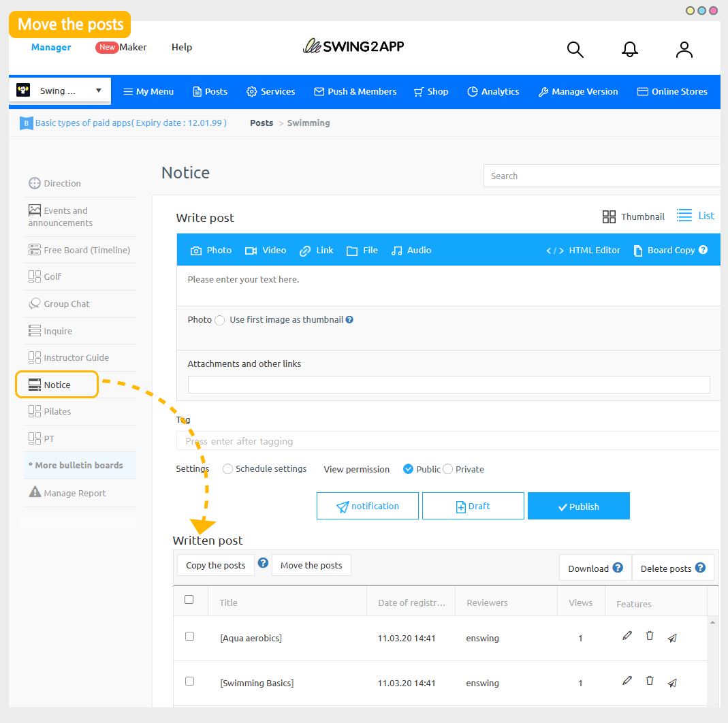Expand More bulletin boards in sidebar
The width and height of the screenshot is (728, 723).
[76, 466]
